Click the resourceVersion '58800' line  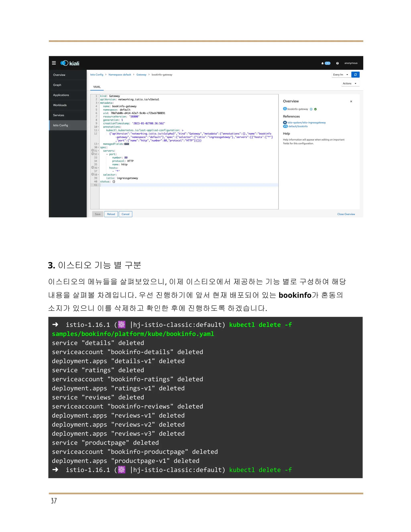pos(121,117)
